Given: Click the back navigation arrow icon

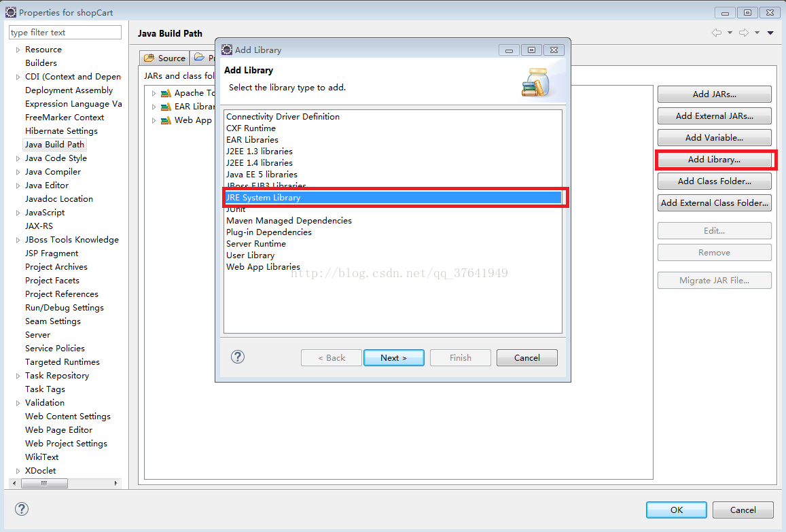Looking at the screenshot, I should point(716,33).
